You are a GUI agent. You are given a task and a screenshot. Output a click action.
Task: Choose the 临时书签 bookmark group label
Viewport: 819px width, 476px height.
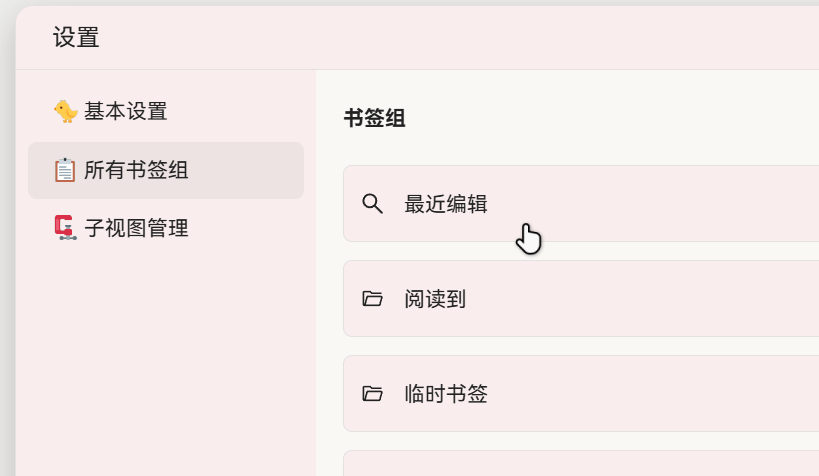pyautogui.click(x=445, y=394)
